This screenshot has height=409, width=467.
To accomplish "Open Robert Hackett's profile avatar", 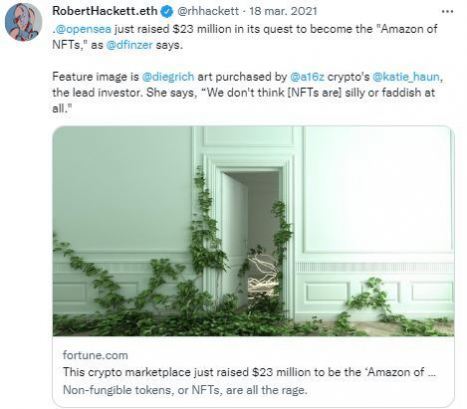I will (23, 22).
